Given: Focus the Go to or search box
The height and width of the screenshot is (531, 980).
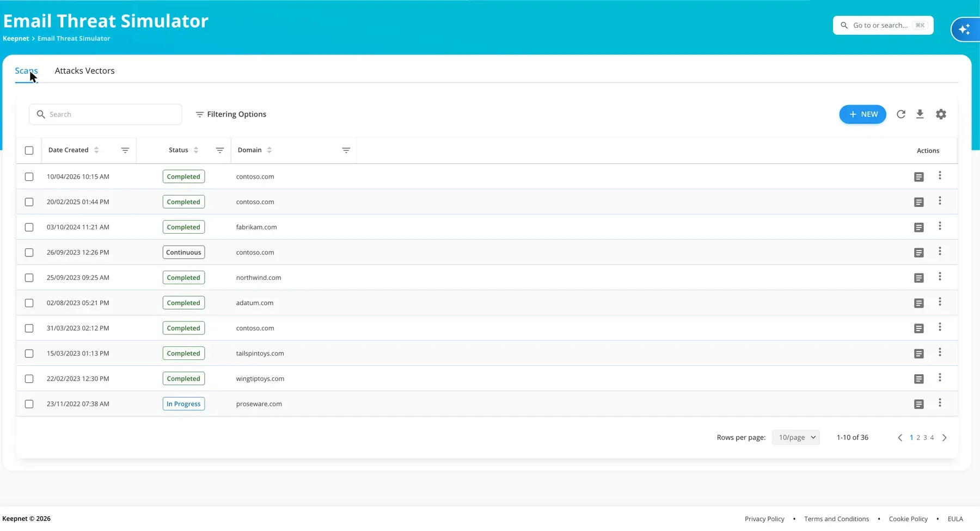Looking at the screenshot, I should [x=883, y=26].
